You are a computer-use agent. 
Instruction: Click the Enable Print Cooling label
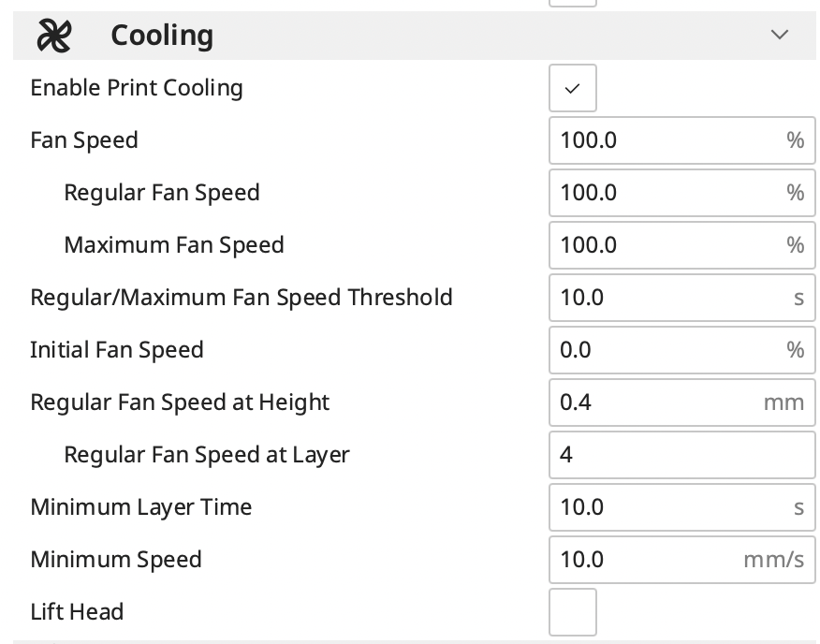tap(137, 88)
